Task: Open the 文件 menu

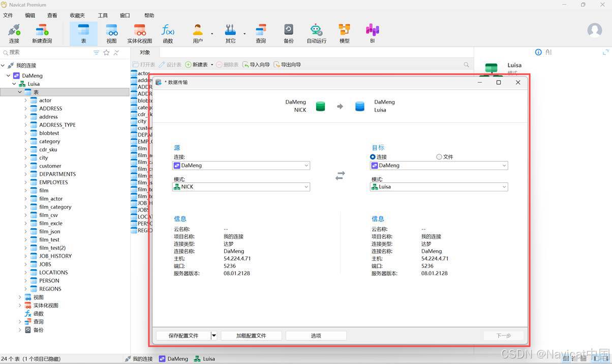Action: pyautogui.click(x=8, y=15)
